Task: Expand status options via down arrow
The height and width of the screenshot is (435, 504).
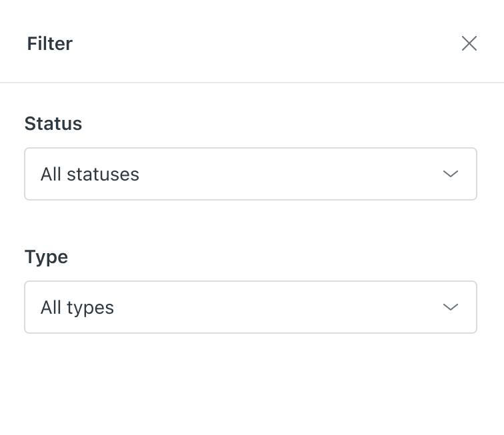Action: tap(451, 174)
